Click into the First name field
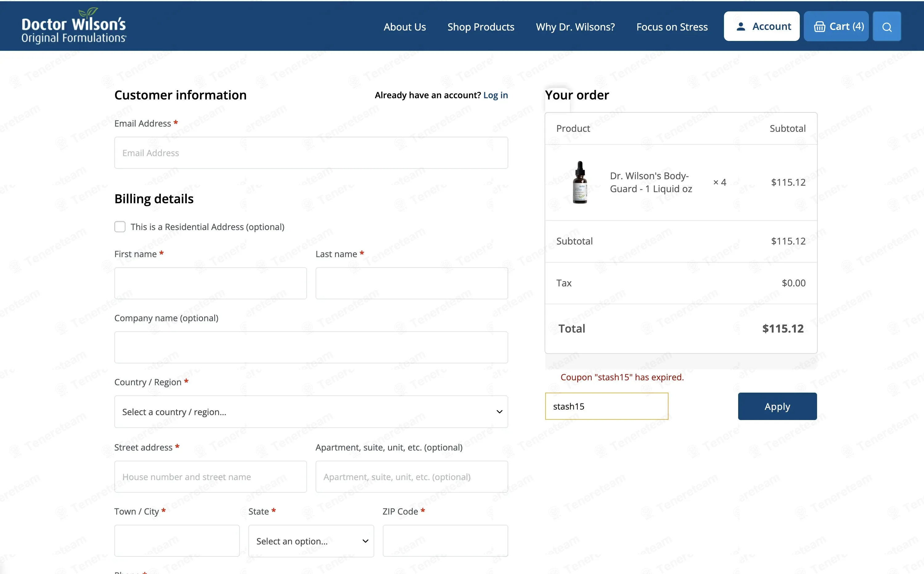Screen dimensions: 924x574 pyautogui.click(x=211, y=283)
